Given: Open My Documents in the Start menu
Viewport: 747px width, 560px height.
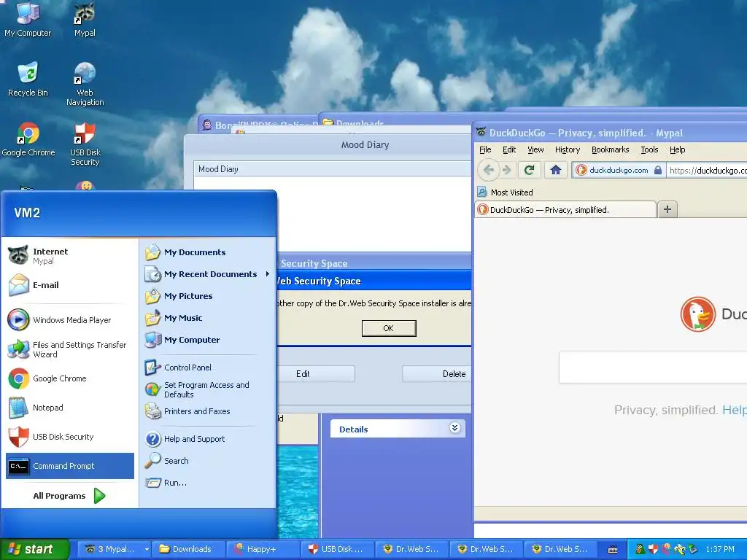Looking at the screenshot, I should 208,252.
